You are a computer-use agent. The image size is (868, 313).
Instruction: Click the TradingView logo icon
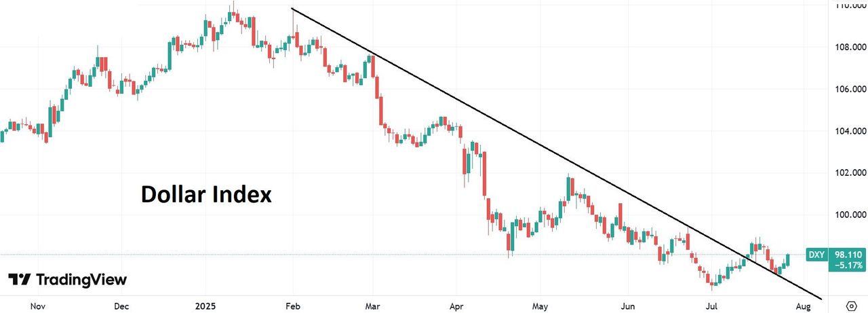click(x=19, y=280)
